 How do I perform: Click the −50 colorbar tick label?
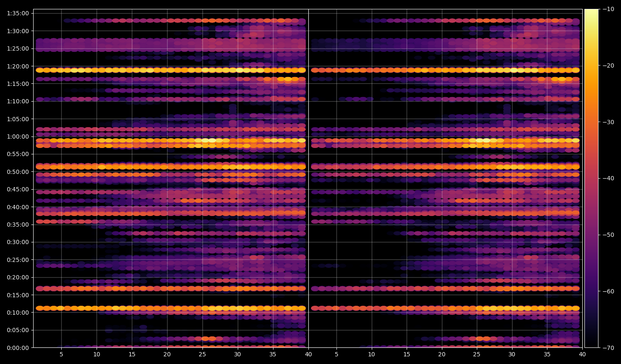[x=608, y=235]
